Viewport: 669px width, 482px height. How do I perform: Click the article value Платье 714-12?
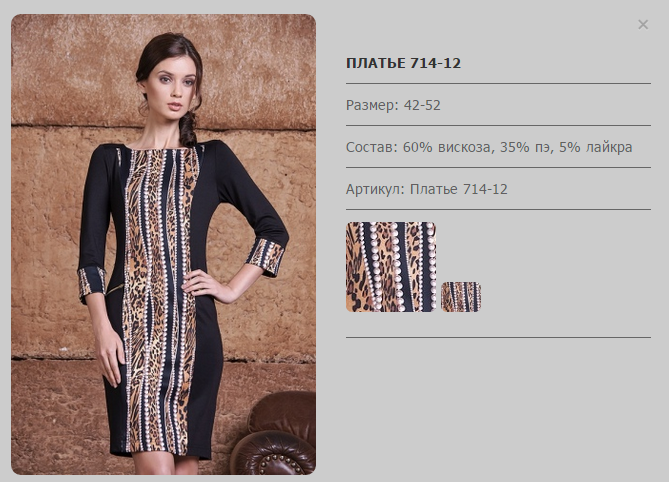(459, 189)
